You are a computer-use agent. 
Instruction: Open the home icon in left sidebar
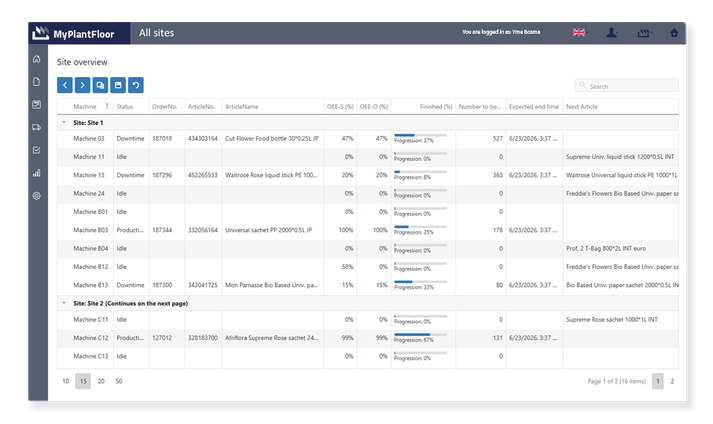coord(37,59)
